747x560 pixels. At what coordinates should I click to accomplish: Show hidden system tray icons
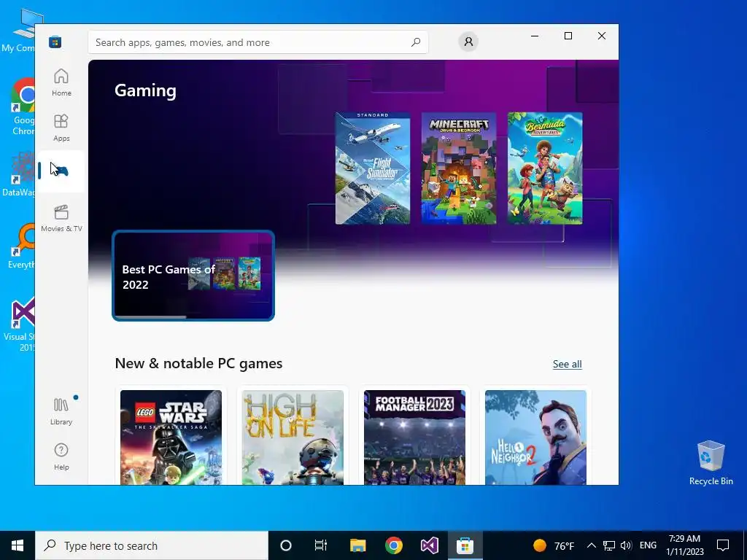coord(591,545)
